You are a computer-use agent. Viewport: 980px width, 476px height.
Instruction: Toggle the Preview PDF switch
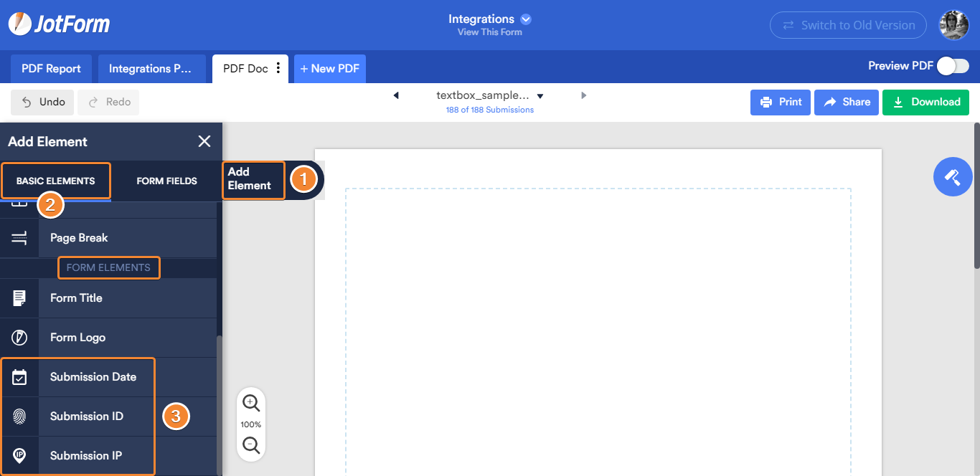pos(953,66)
